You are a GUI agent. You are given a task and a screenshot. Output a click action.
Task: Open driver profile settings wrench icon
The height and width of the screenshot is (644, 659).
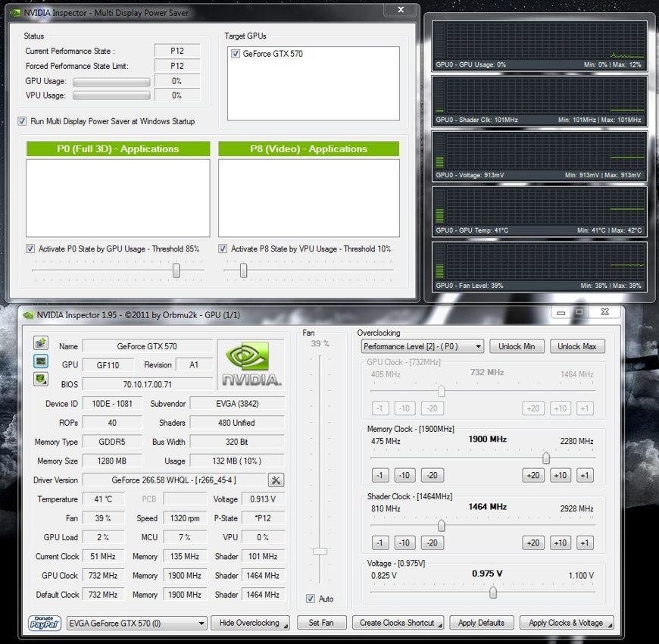(276, 480)
